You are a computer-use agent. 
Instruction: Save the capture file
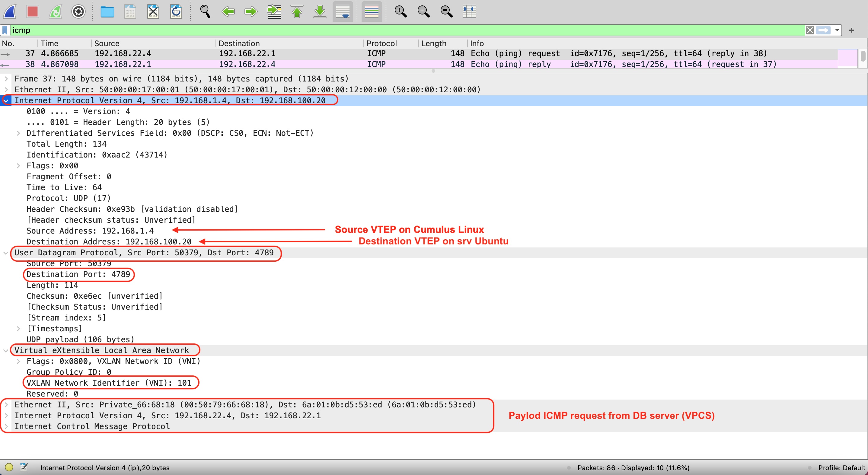pos(130,12)
